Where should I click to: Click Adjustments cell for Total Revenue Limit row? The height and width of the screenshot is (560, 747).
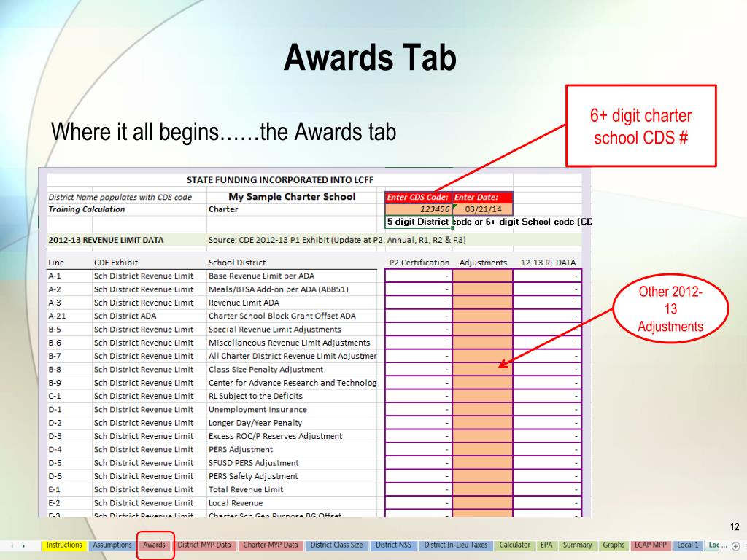point(483,489)
